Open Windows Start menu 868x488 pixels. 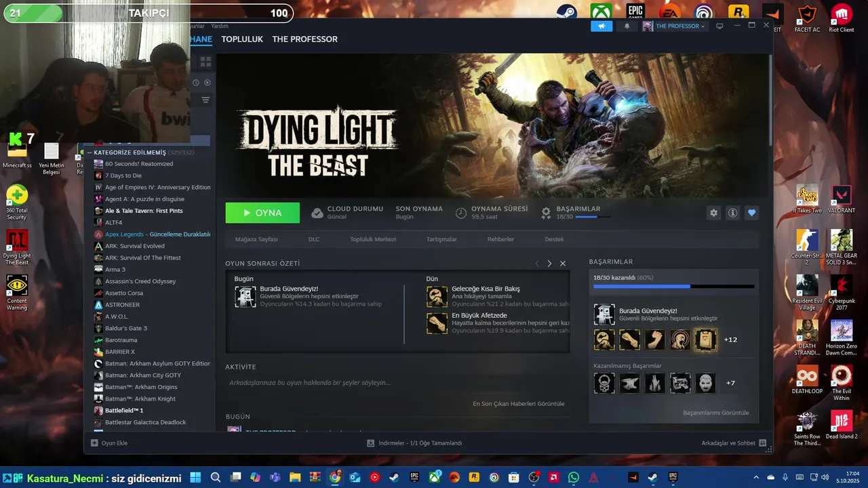[195, 478]
